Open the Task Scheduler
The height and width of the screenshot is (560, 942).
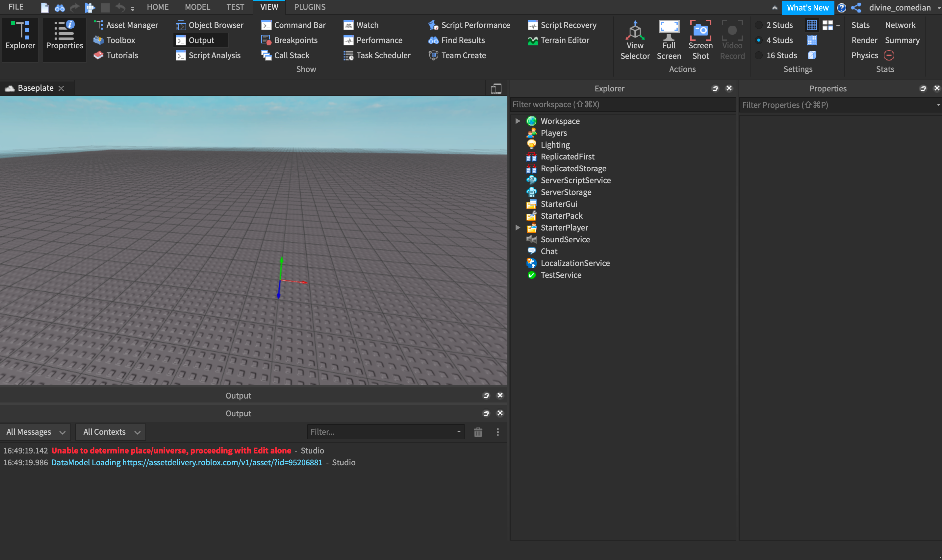377,55
